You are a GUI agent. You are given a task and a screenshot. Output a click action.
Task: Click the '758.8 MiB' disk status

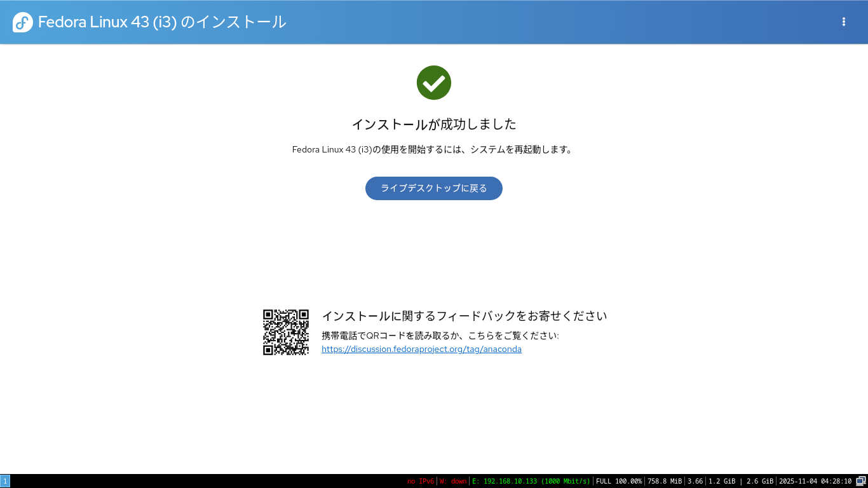(x=665, y=481)
